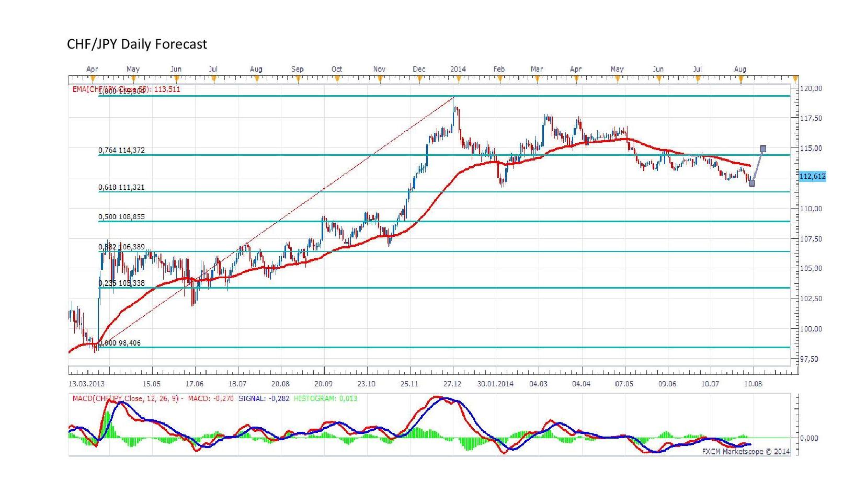Click the 18.07 date label

[x=237, y=384]
